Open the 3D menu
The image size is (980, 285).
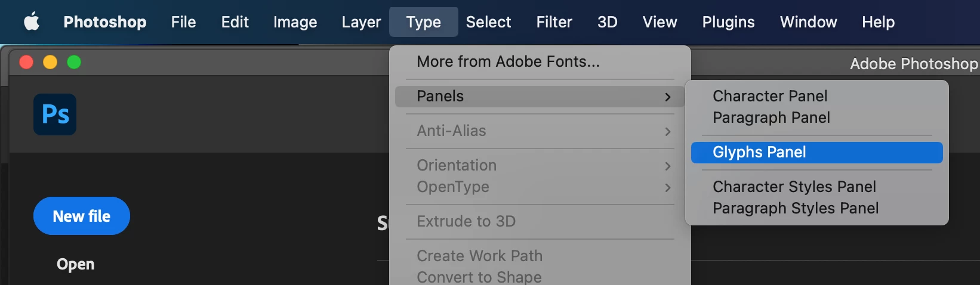(608, 22)
